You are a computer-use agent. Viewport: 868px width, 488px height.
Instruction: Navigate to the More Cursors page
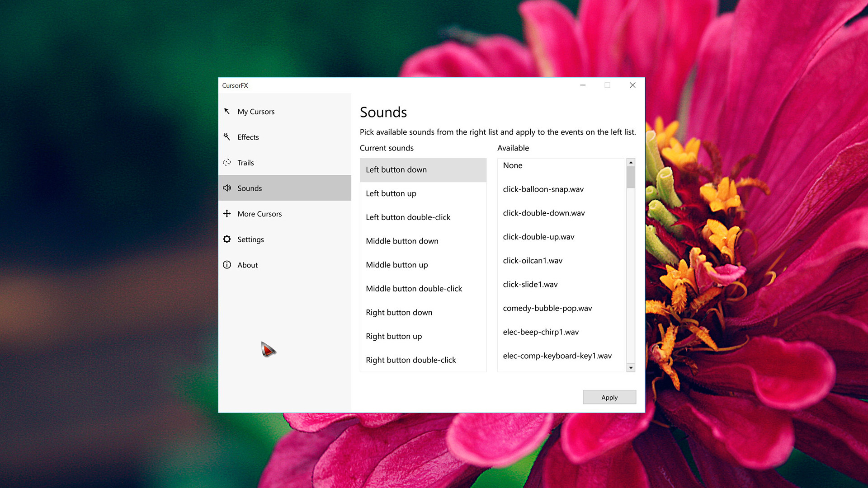click(x=259, y=214)
